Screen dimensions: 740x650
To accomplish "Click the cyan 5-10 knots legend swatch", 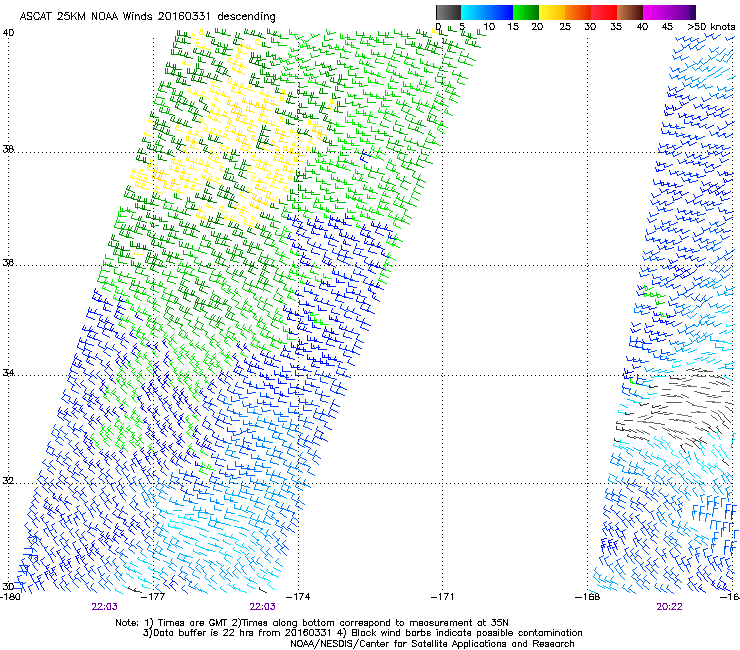I will (474, 12).
